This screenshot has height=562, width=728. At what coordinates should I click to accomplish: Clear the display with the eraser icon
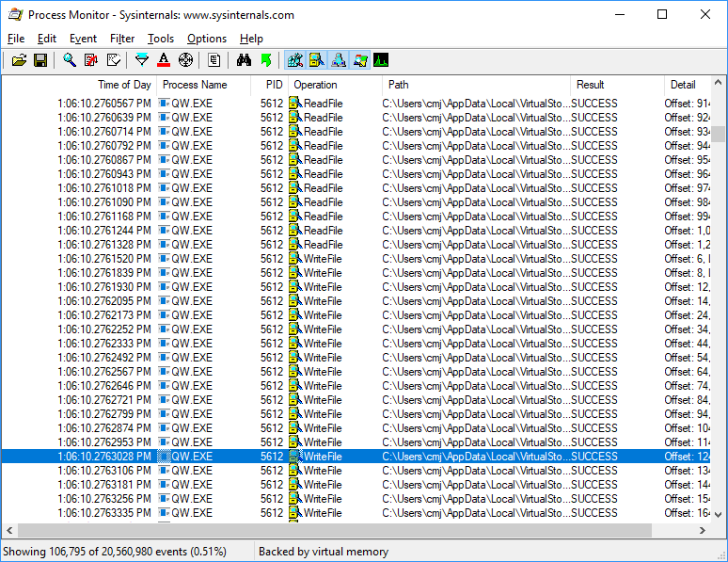(113, 60)
